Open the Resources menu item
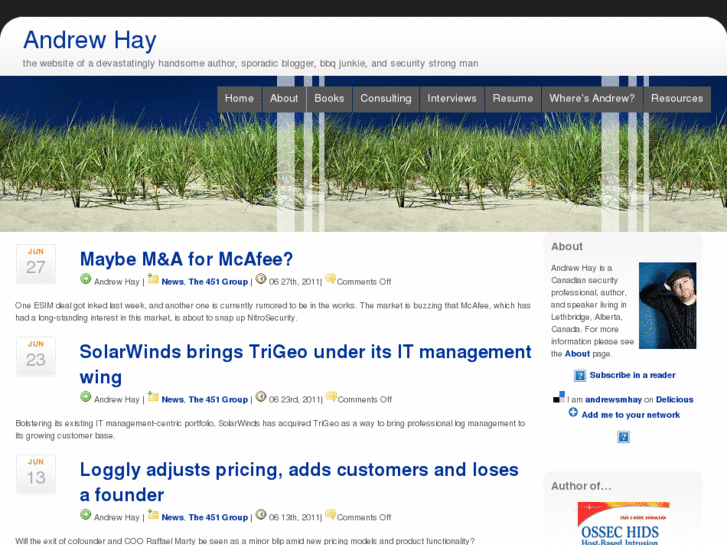Image resolution: width=727 pixels, height=545 pixels. pos(677,99)
